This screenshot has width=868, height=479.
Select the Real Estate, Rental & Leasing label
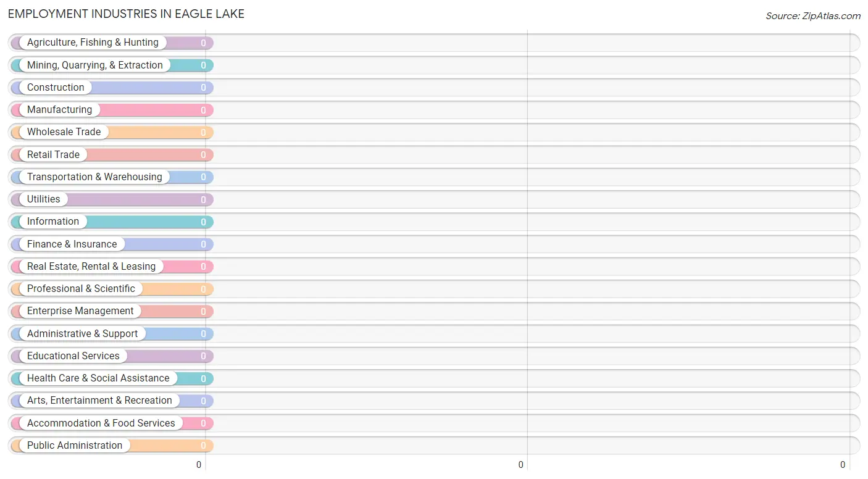[91, 266]
